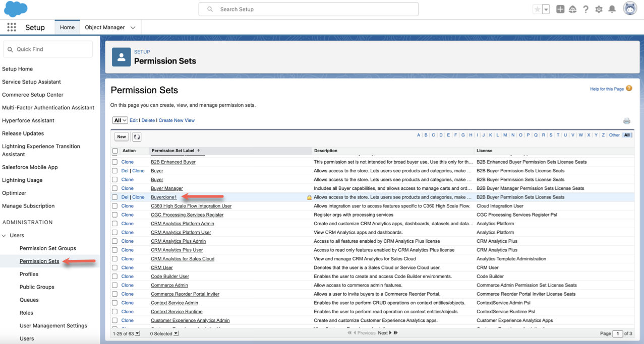Go to the Next page of results

point(384,333)
